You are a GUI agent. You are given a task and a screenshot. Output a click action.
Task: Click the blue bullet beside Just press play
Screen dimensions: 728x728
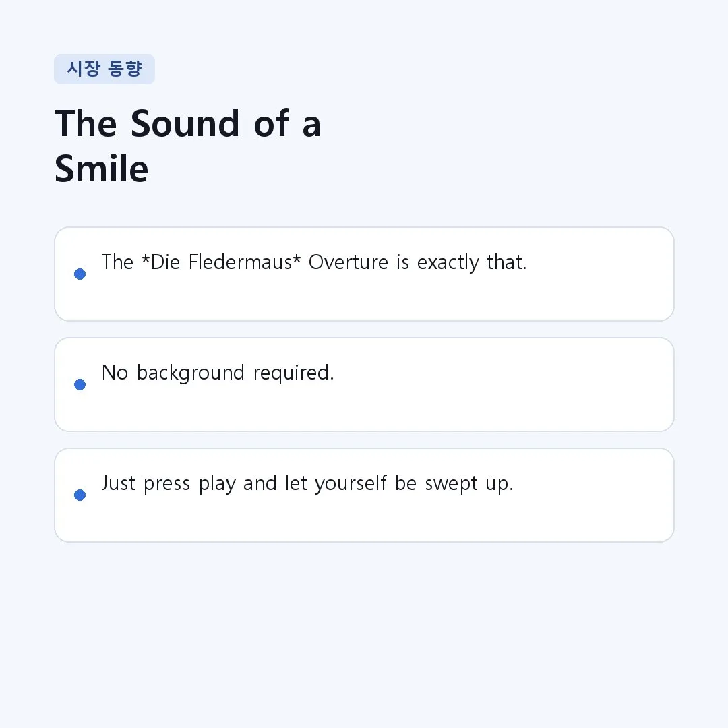coord(80,495)
